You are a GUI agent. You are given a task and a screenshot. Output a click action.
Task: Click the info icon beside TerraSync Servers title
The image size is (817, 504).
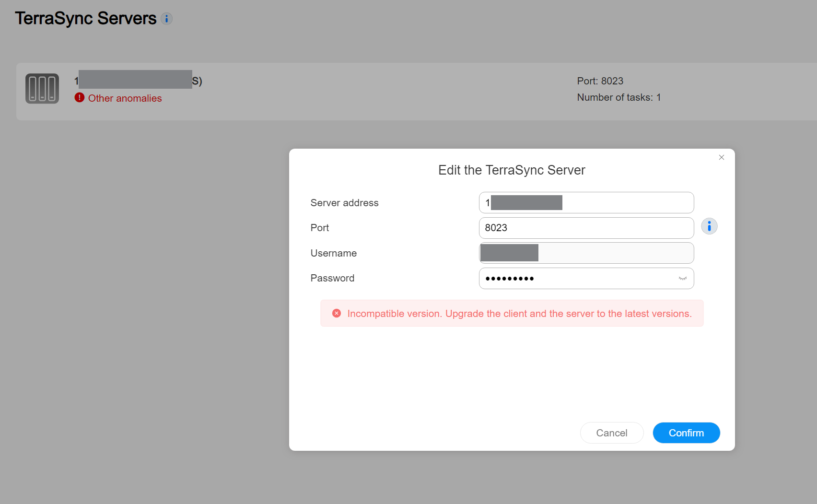[166, 19]
